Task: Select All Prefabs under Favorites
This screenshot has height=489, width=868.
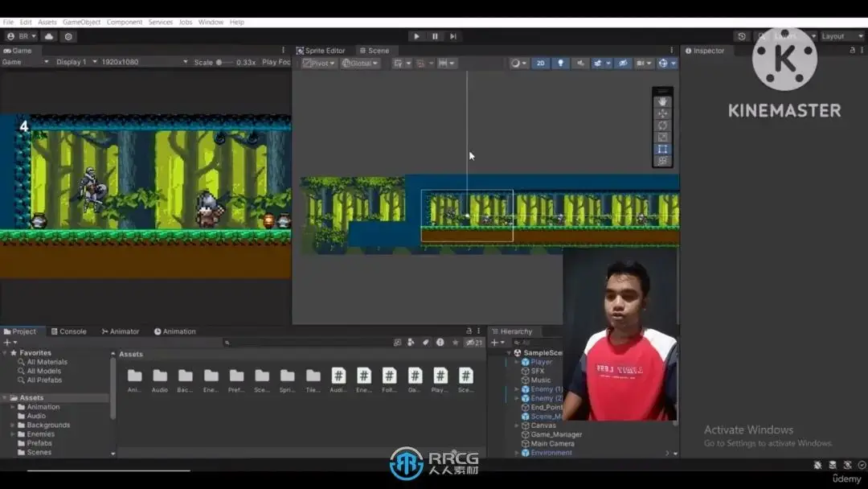Action: [x=44, y=380]
